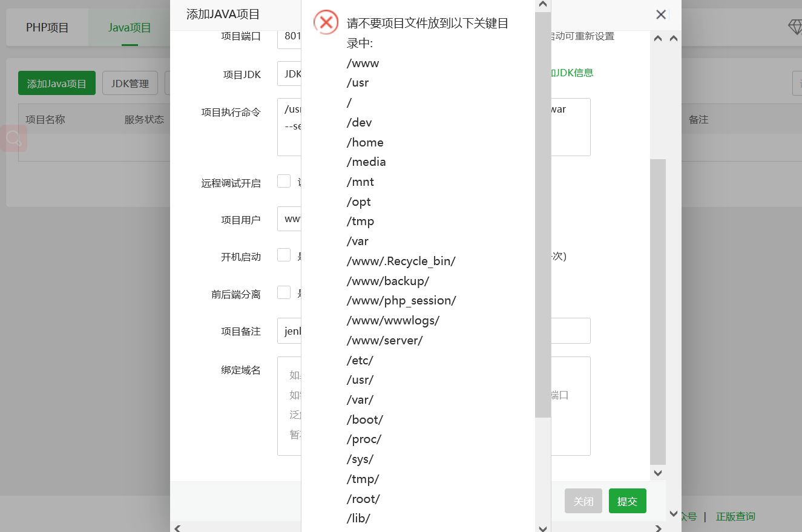Screen dimensions: 802x532
Task: Click /www/.Recycle_bin/ in the error list
Action: 401,261
